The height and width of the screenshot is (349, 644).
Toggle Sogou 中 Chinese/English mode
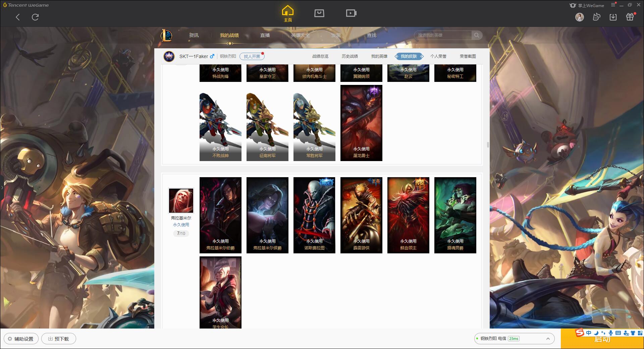coord(589,333)
